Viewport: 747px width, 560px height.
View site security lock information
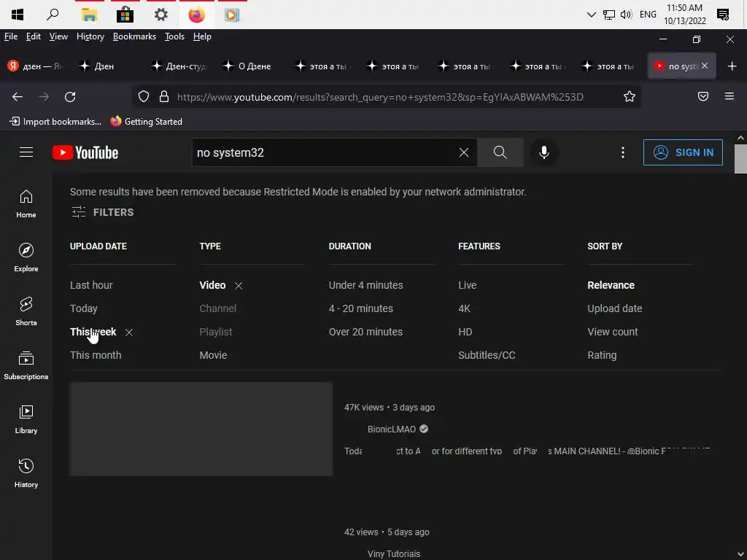(164, 97)
